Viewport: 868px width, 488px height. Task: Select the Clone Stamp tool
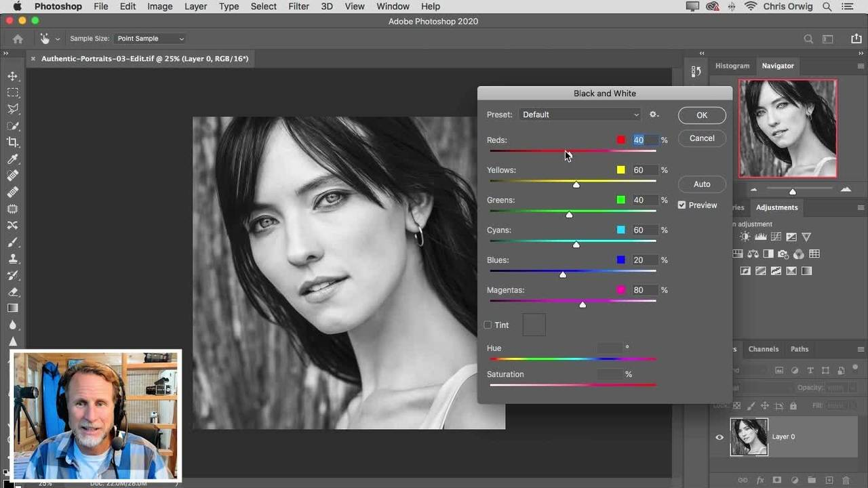pyautogui.click(x=13, y=259)
